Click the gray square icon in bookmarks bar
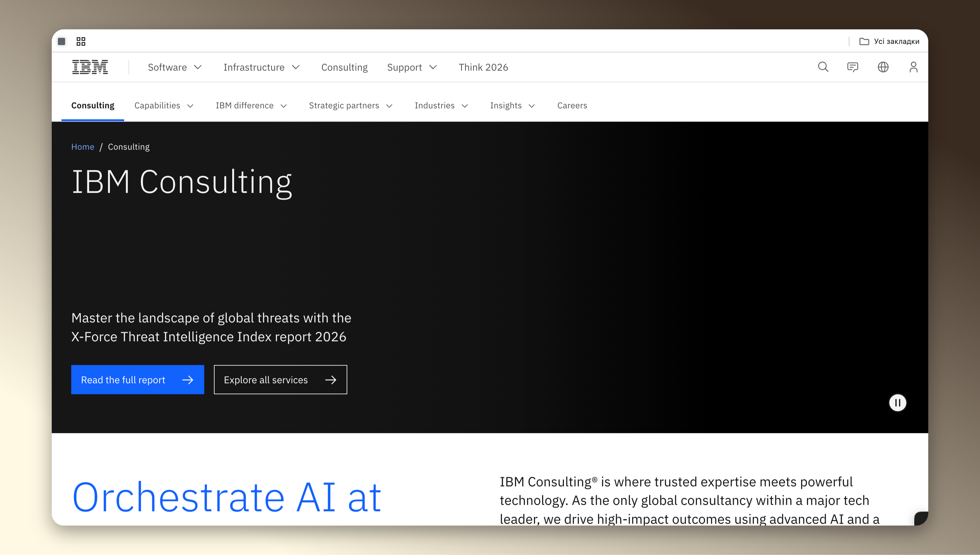The width and height of the screenshot is (980, 555). (61, 41)
